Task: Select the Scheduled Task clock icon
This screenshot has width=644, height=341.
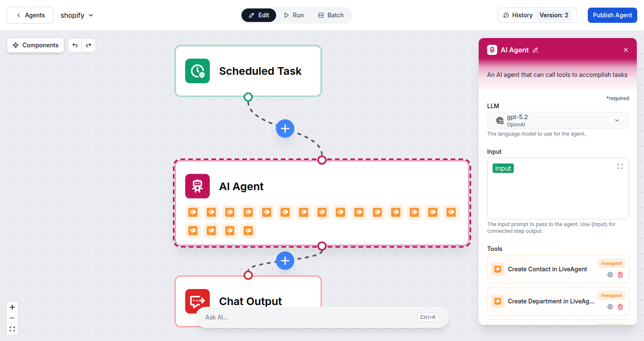Action: (197, 71)
